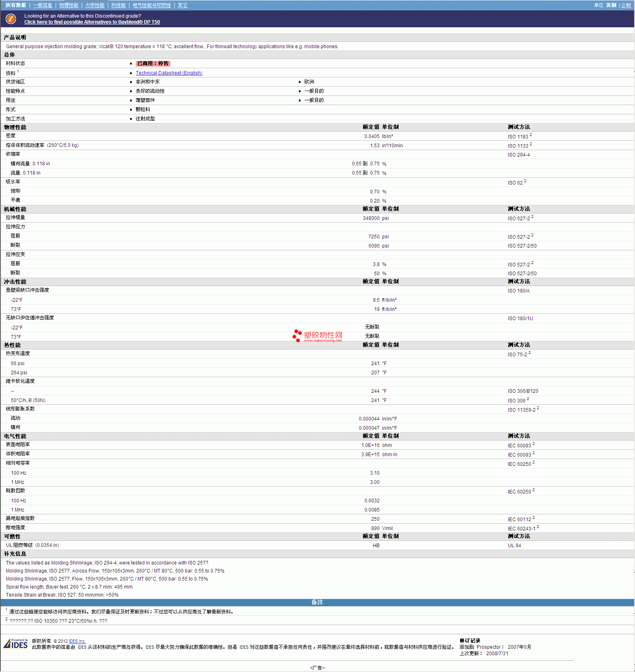This screenshot has height=672, width=635.
Task: Open Technical Datasheet (English) link
Action: pos(169,73)
